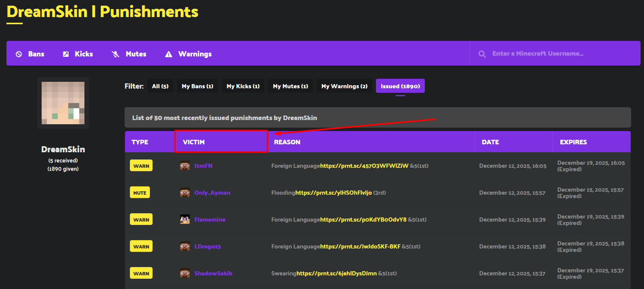Select the Issued (1890) filter
The image size is (644, 289).
[x=400, y=86]
